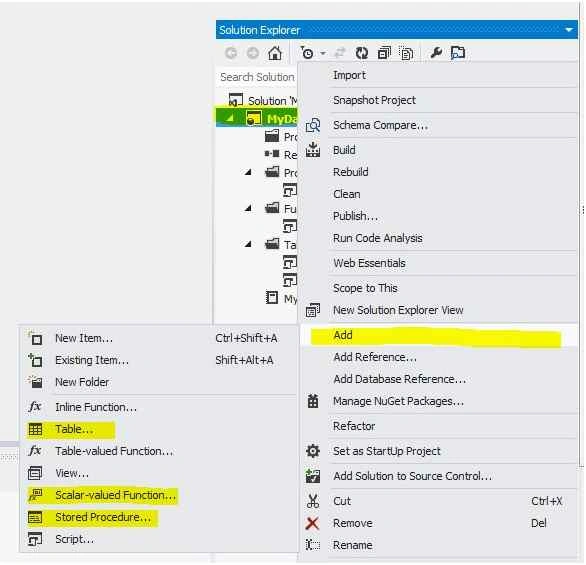This screenshot has height=565, width=586.
Task: Open Properties via the wrench icon
Action: [436, 53]
